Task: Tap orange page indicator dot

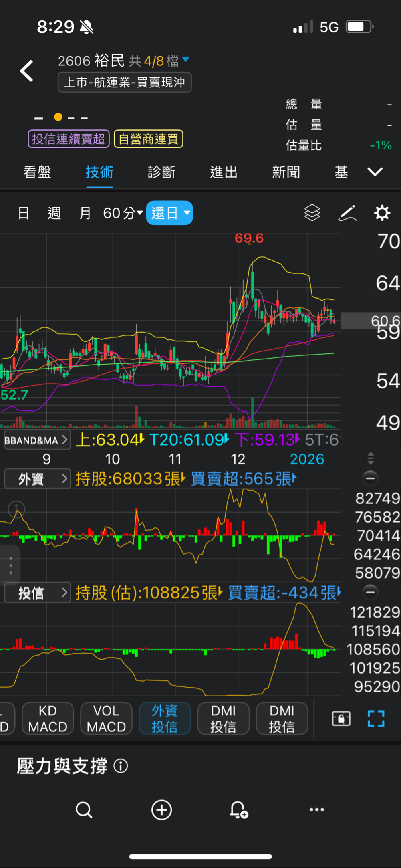Action: pyautogui.click(x=58, y=117)
